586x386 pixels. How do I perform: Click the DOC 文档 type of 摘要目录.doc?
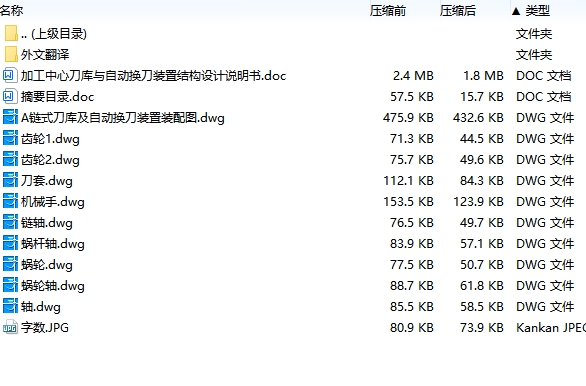pyautogui.click(x=544, y=97)
